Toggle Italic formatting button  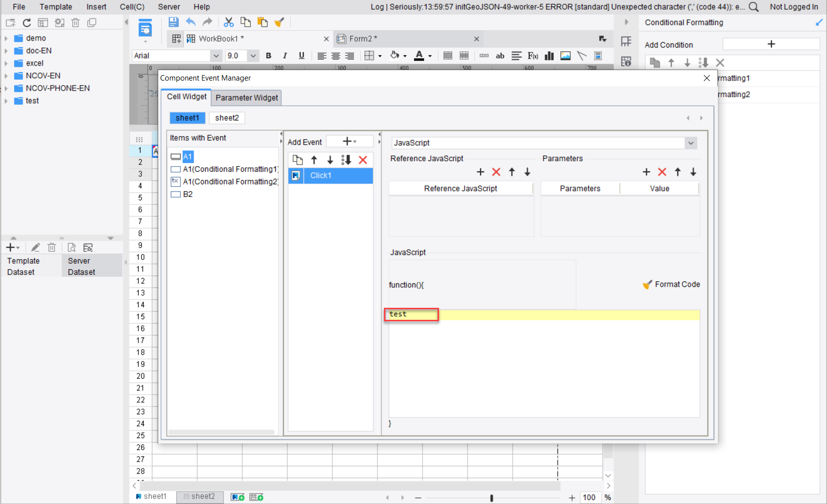[x=285, y=56]
